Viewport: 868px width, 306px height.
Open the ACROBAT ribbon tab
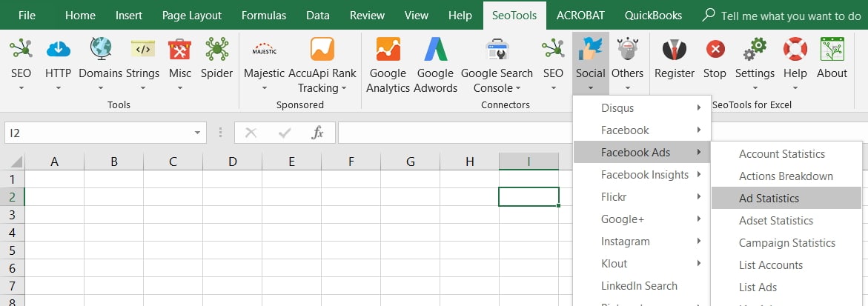pyautogui.click(x=581, y=16)
